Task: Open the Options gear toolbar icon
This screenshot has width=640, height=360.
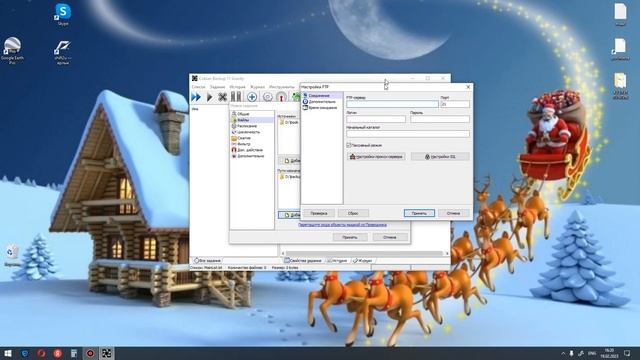Action: pos(267,97)
